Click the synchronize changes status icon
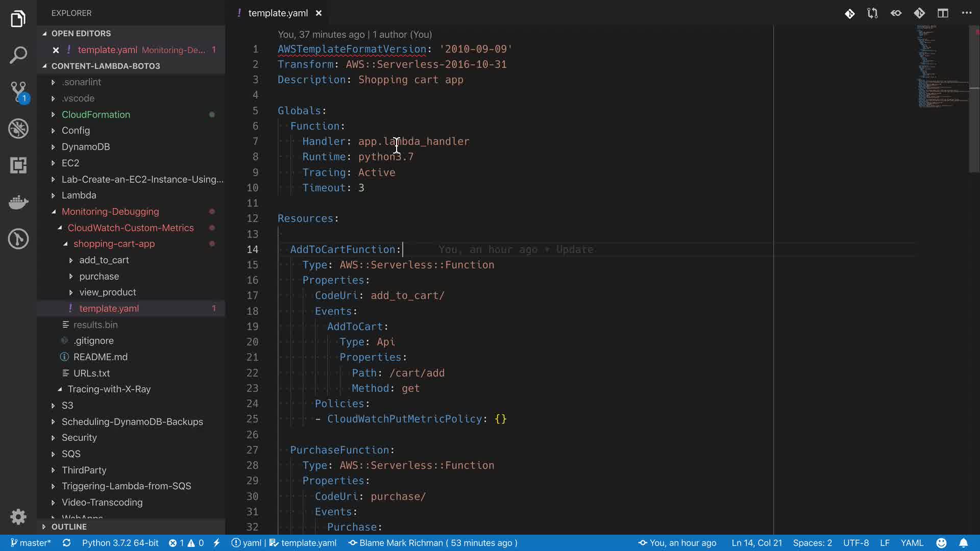This screenshot has height=551, width=980. (66, 543)
